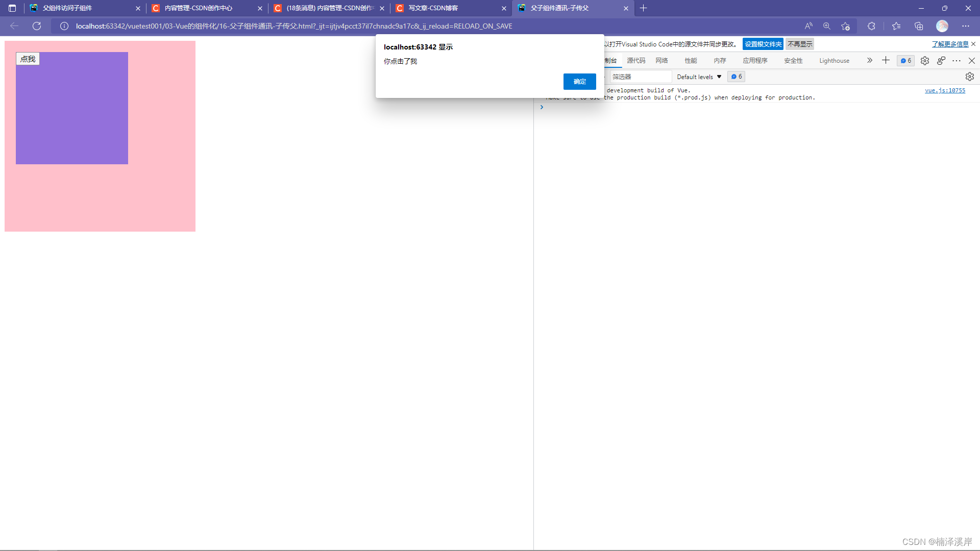Screen dimensions: 980x551
Task: Refresh the page with the reload icon
Action: tap(37, 26)
